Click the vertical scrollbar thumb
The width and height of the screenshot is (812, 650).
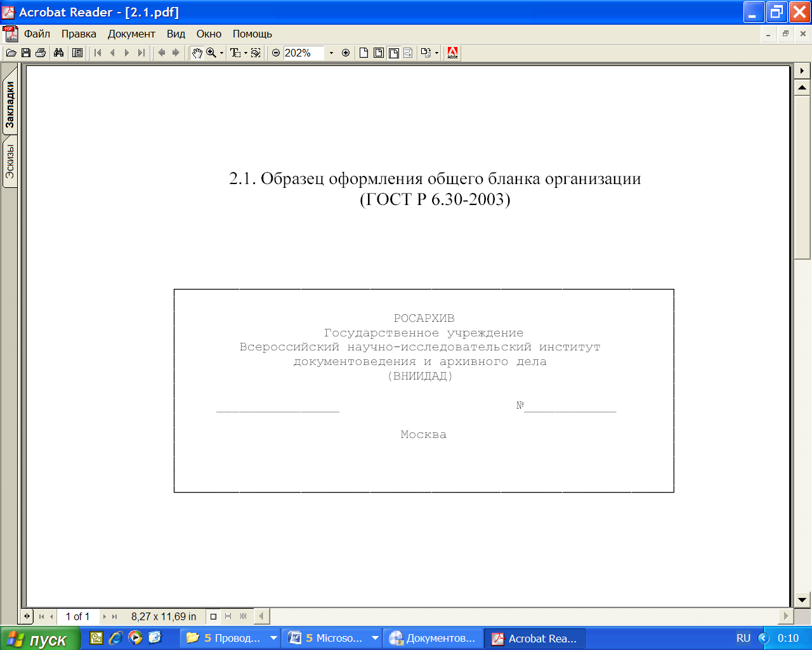[802, 177]
